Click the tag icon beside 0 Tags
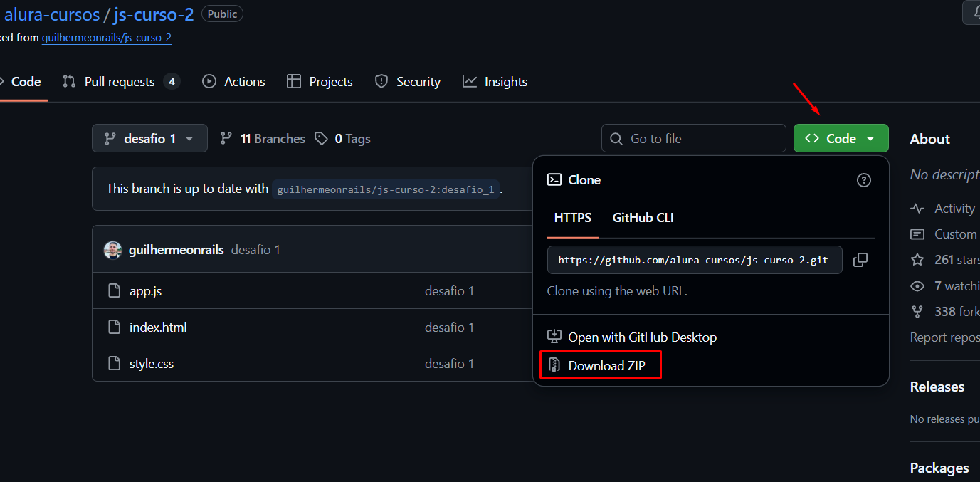The height and width of the screenshot is (482, 980). click(322, 139)
